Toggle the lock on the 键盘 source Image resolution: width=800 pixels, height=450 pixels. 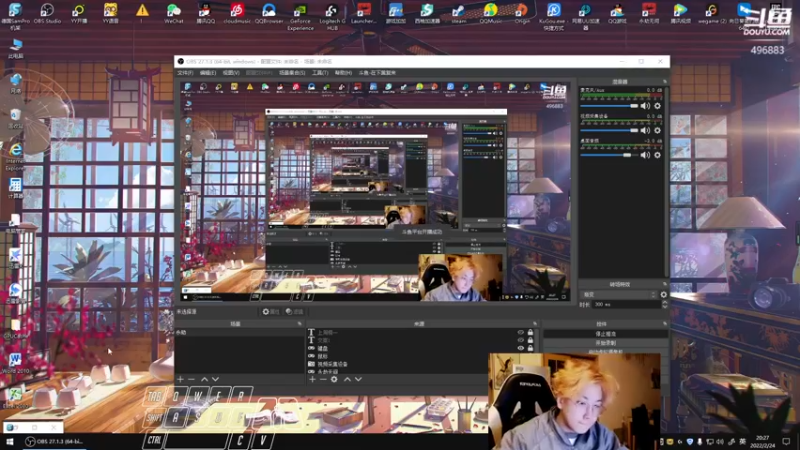coord(530,348)
